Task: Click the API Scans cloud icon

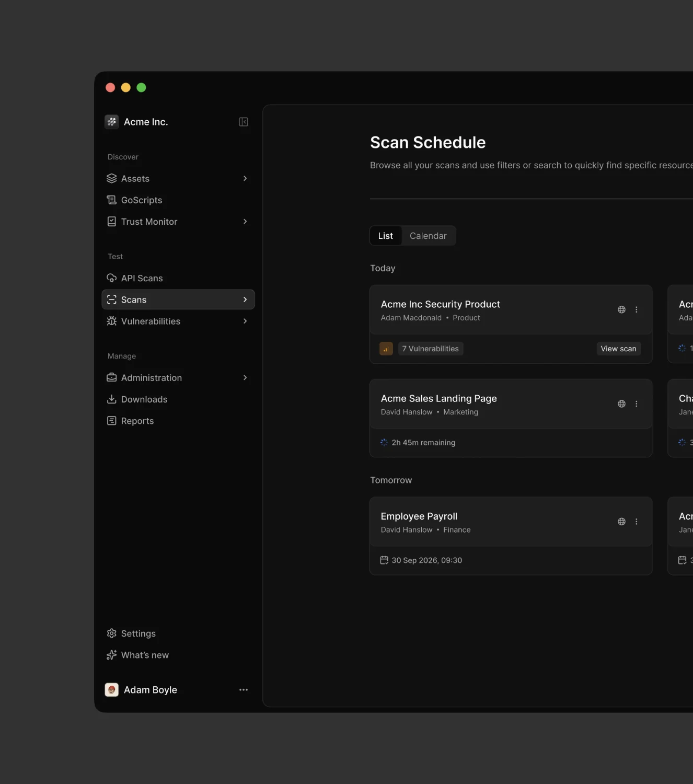Action: click(112, 278)
